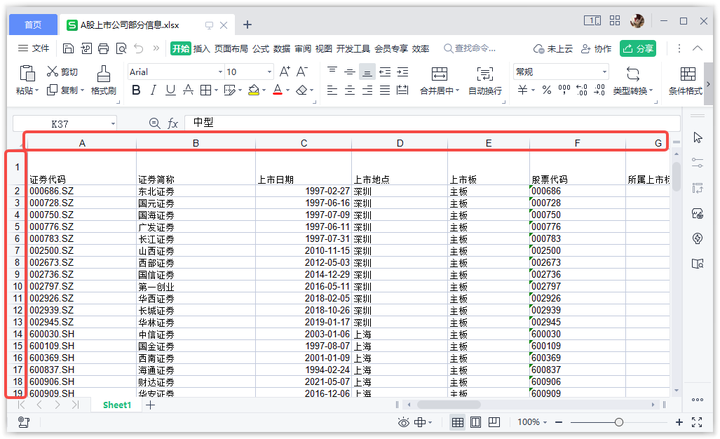Click the Cut (剪切) button
This screenshot has width=720, height=439.
click(x=62, y=72)
